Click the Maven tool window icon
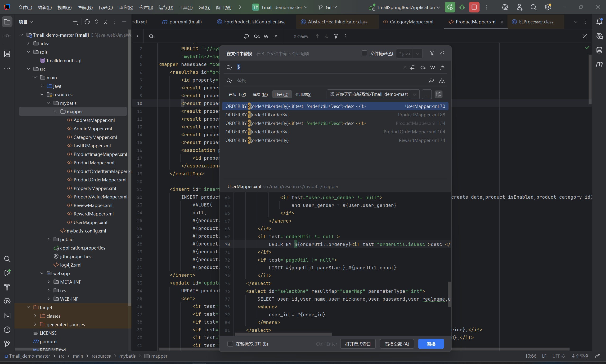 point(599,64)
